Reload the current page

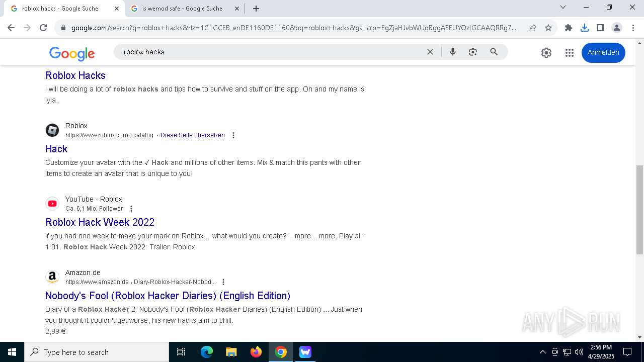[x=43, y=28]
